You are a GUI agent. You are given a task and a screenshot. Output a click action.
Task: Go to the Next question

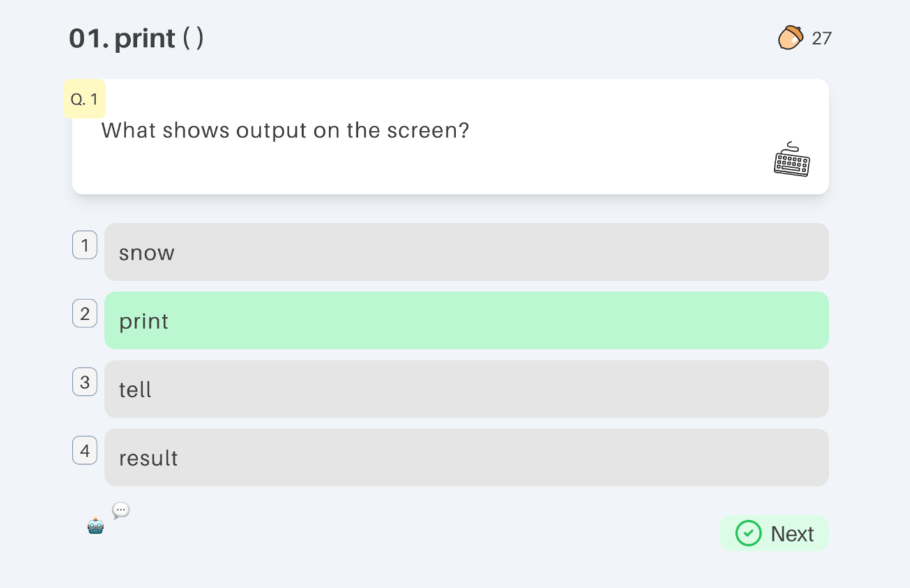(x=774, y=534)
